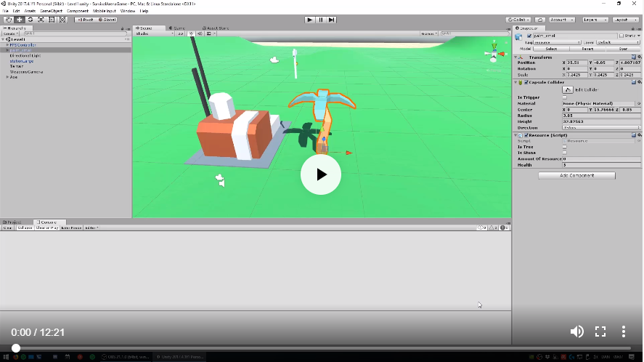Image resolution: width=644 pixels, height=362 pixels.
Task: Toggle Capsule Collider enabled checkbox
Action: click(x=526, y=82)
